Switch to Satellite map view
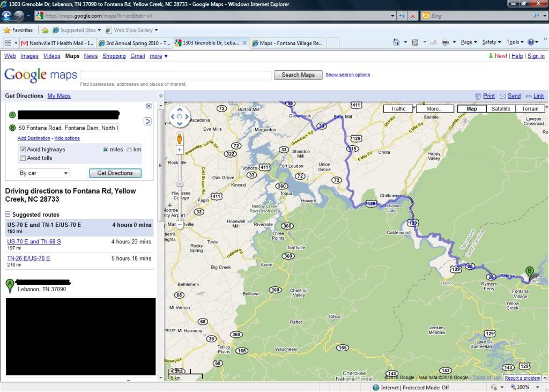The width and height of the screenshot is (549, 392). click(x=501, y=108)
